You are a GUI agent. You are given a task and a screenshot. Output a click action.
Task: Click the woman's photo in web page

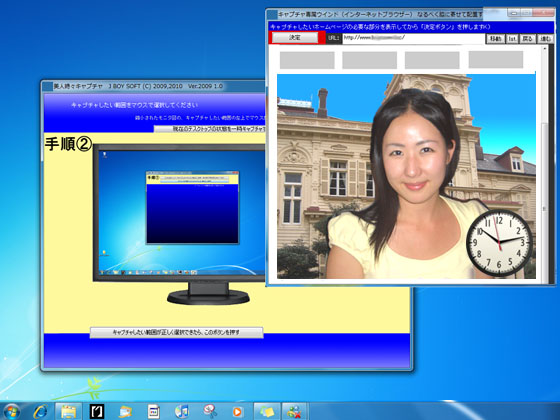tap(406, 176)
